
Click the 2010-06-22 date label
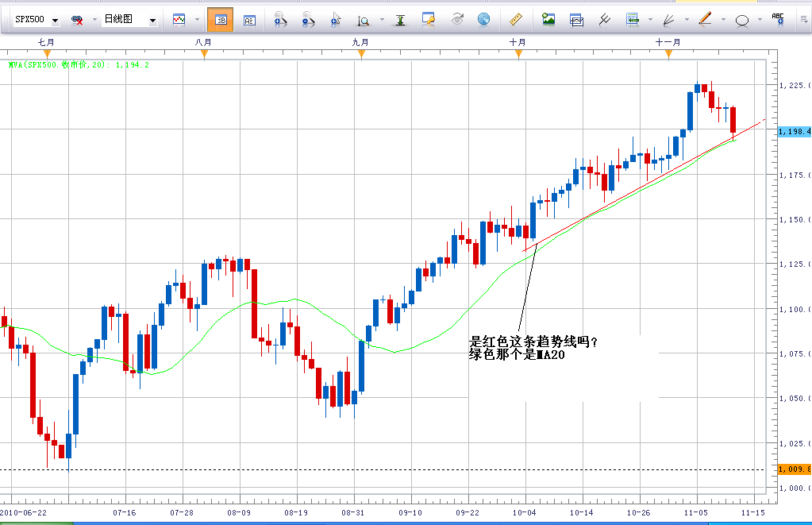pyautogui.click(x=23, y=512)
